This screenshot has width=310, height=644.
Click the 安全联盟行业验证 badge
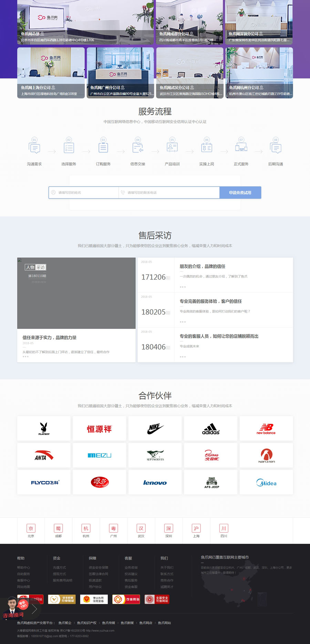point(62,599)
